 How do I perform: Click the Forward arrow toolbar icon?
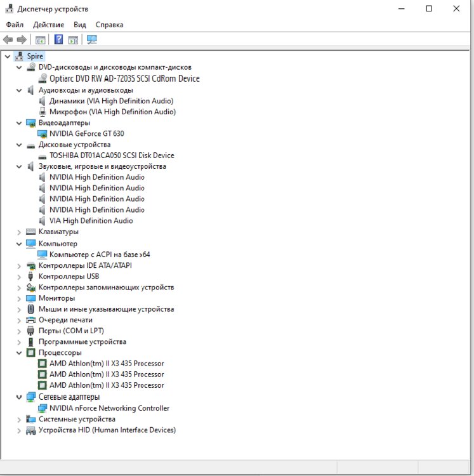[22, 40]
